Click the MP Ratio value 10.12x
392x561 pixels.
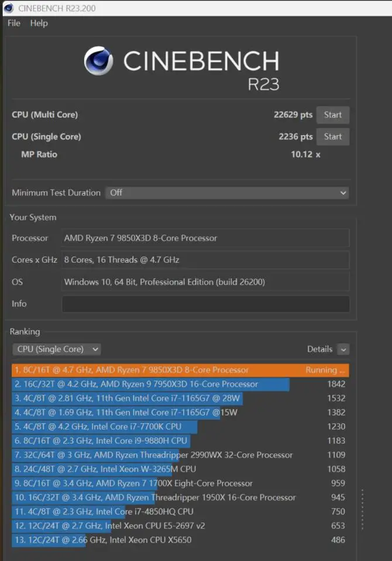305,154
